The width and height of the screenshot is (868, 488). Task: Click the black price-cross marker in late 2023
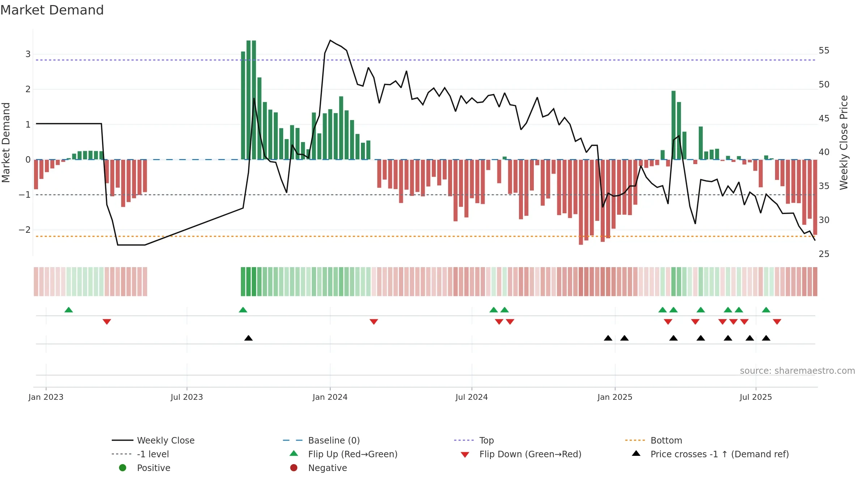coord(248,338)
